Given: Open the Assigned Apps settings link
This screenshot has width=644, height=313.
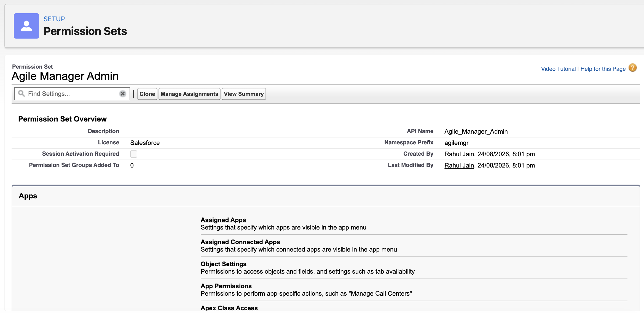Looking at the screenshot, I should tap(223, 220).
